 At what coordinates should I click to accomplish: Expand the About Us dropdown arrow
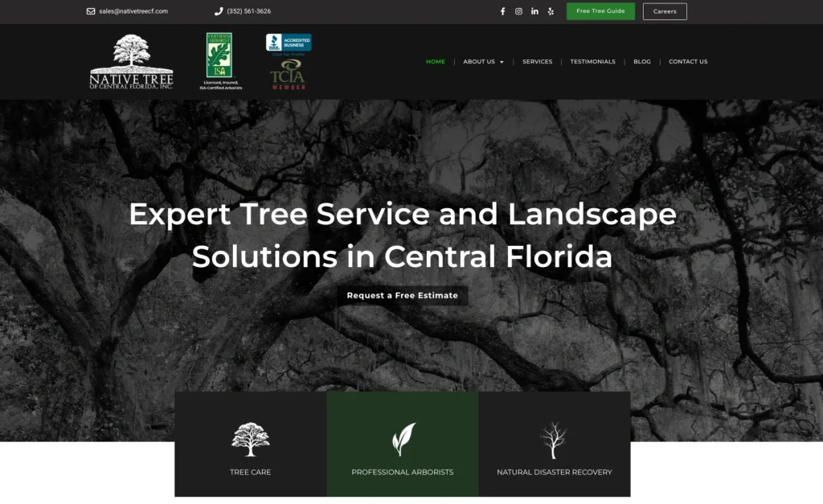(502, 62)
